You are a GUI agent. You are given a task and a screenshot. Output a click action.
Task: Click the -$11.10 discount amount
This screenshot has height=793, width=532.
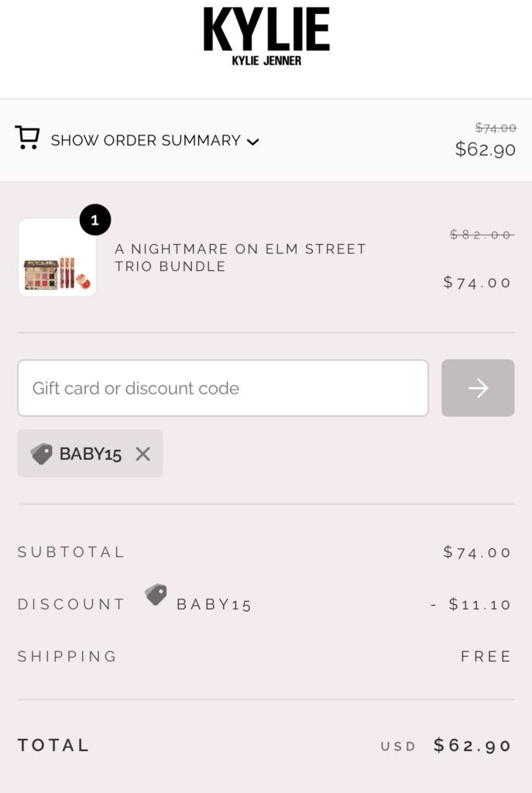472,604
